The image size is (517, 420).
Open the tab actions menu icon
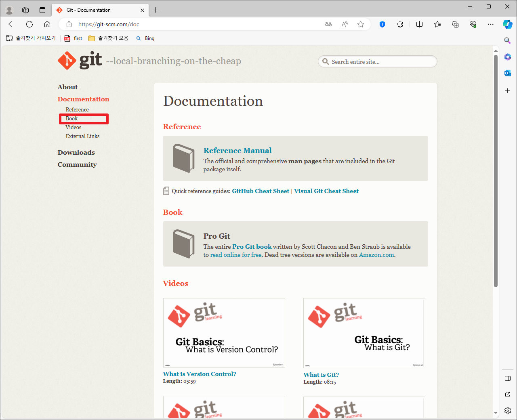(42, 10)
